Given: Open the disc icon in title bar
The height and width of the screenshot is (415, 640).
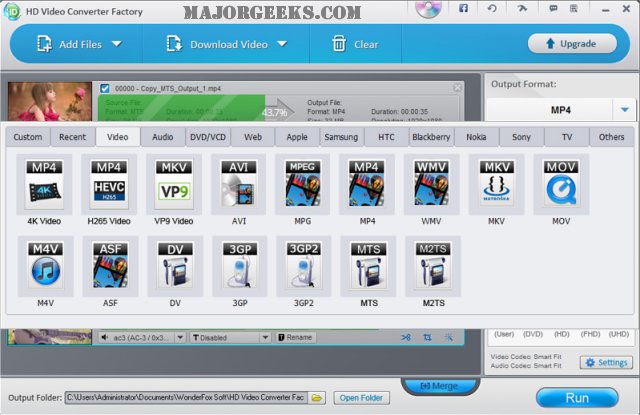Looking at the screenshot, I should click(429, 8).
